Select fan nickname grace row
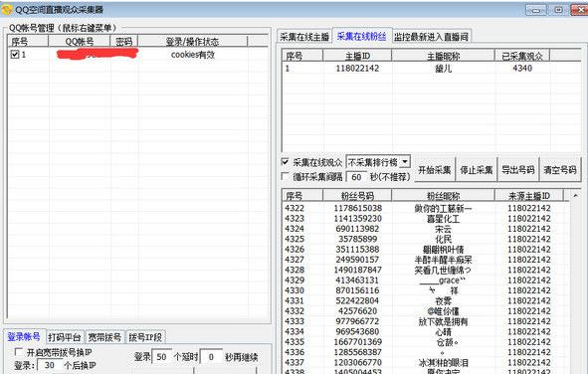The width and height of the screenshot is (588, 374). (x=443, y=280)
